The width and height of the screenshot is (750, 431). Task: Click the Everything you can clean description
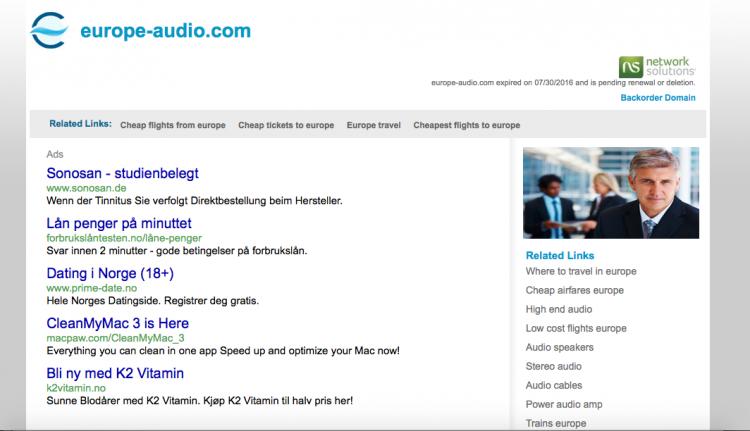pos(223,351)
